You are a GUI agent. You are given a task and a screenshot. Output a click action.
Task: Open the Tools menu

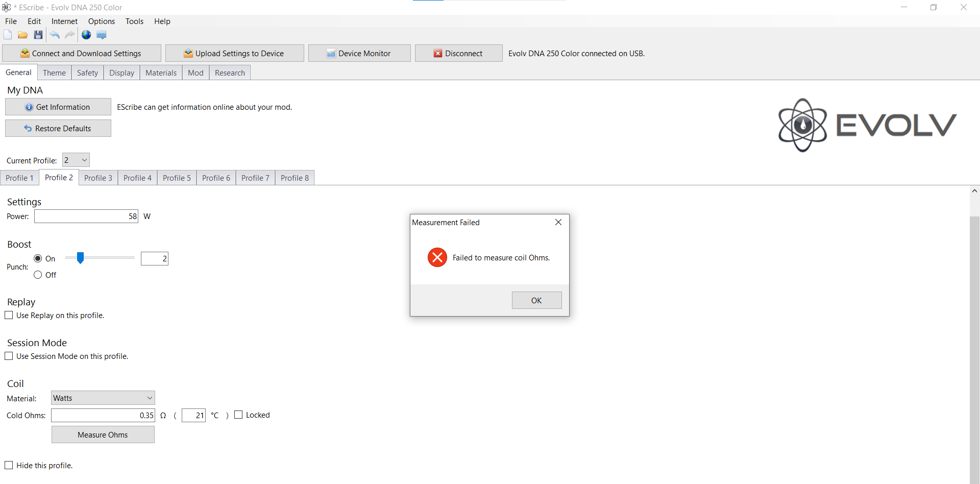click(x=134, y=21)
